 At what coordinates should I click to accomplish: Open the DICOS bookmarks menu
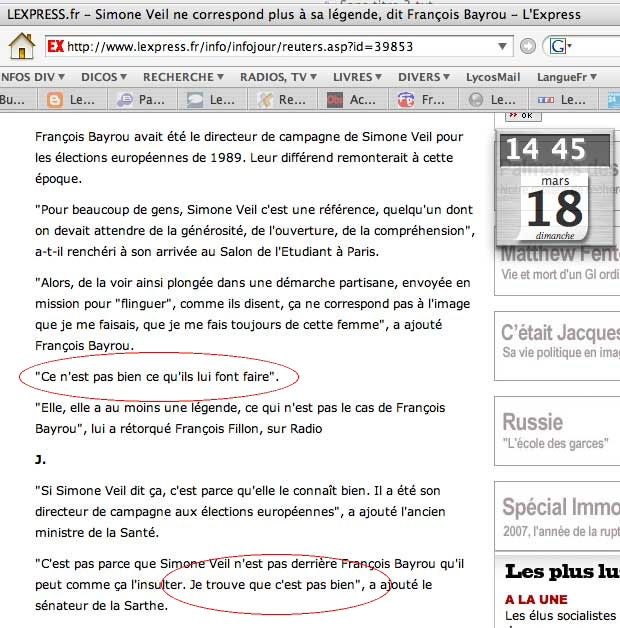(x=104, y=77)
